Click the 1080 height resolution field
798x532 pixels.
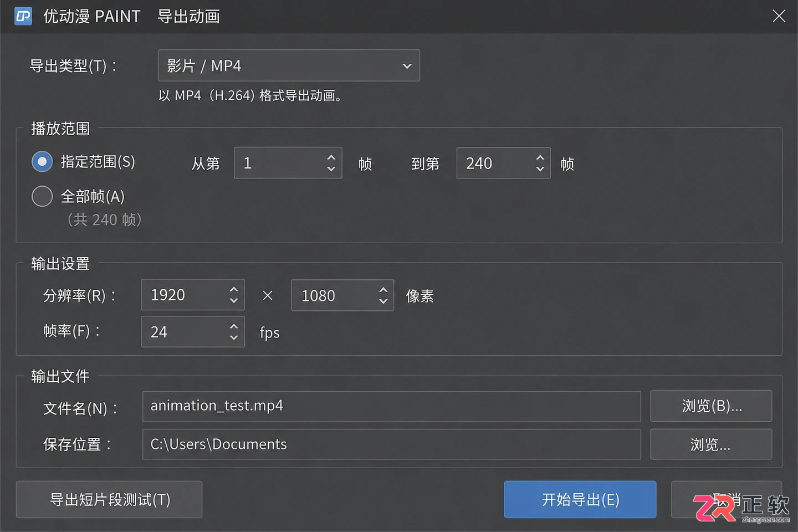pyautogui.click(x=342, y=295)
